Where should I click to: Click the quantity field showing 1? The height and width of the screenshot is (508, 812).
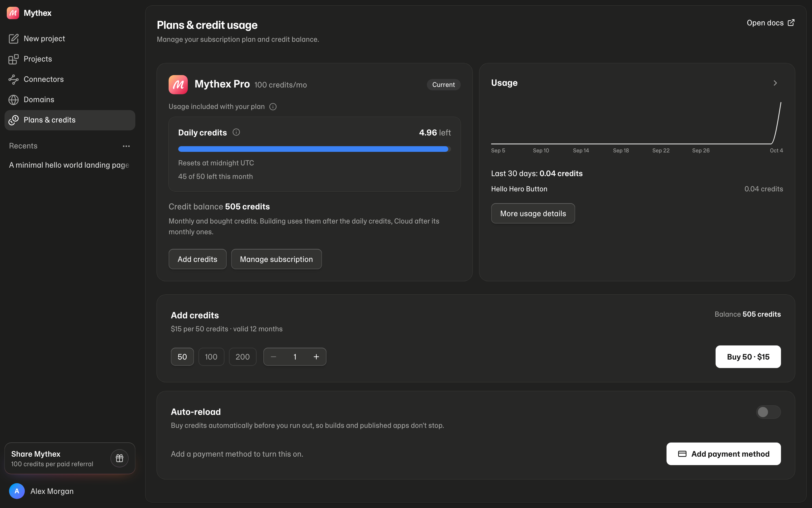(x=295, y=357)
